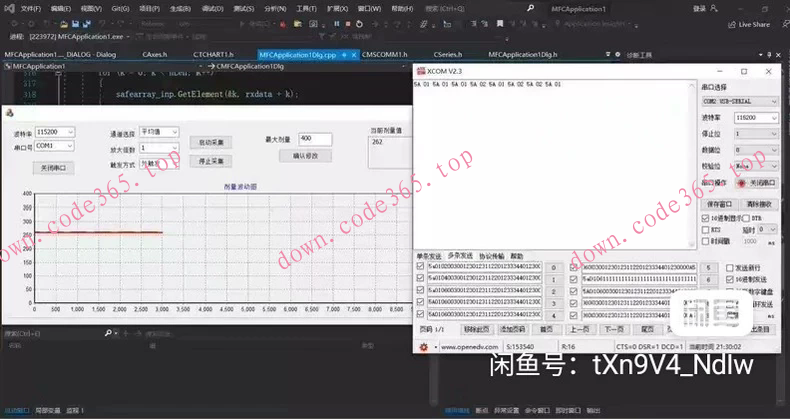Switch to the CTCHART1.h tab
Image resolution: width=790 pixels, height=419 pixels.
pos(212,54)
